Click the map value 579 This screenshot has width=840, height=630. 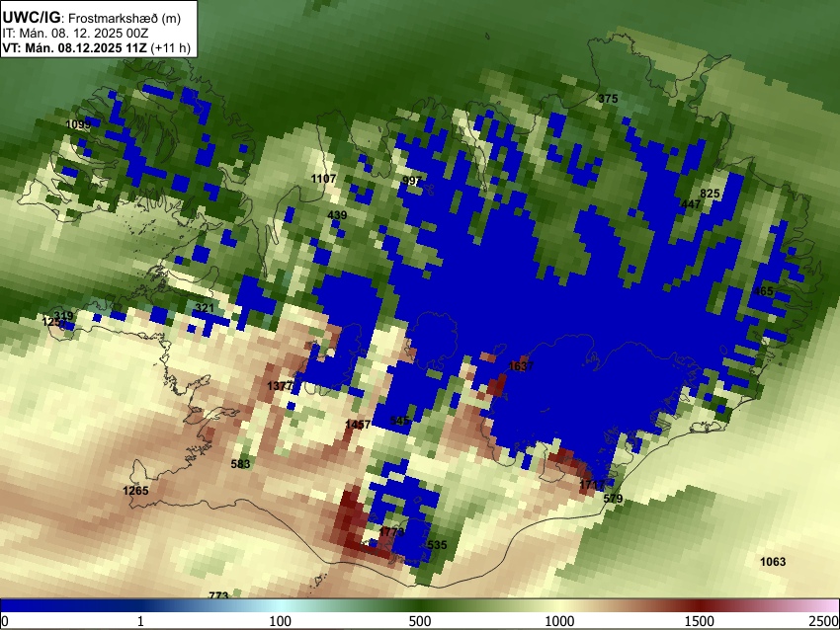click(613, 499)
